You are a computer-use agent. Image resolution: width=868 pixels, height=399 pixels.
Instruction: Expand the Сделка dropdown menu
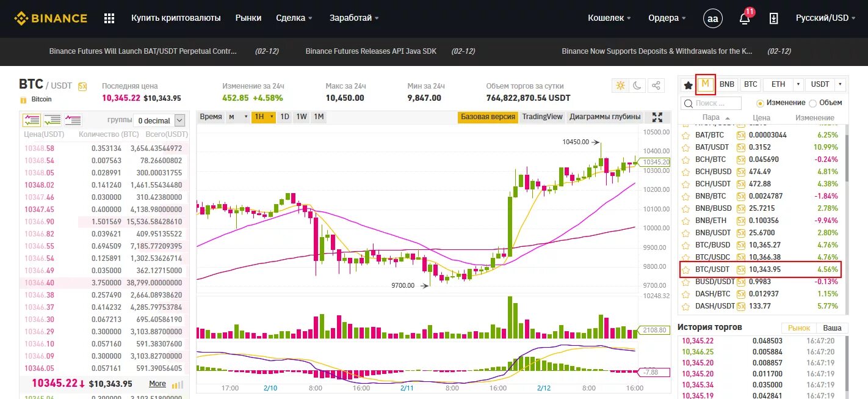pos(294,18)
